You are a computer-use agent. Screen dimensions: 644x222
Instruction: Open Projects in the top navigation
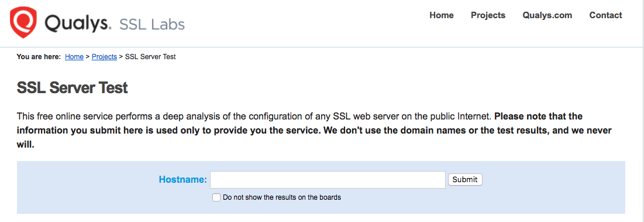(x=488, y=15)
